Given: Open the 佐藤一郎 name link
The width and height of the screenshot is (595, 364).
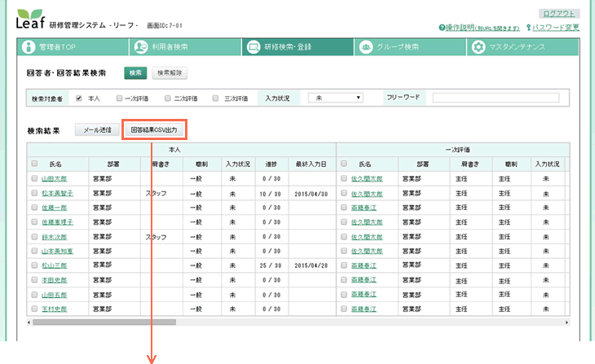Looking at the screenshot, I should 55,208.
